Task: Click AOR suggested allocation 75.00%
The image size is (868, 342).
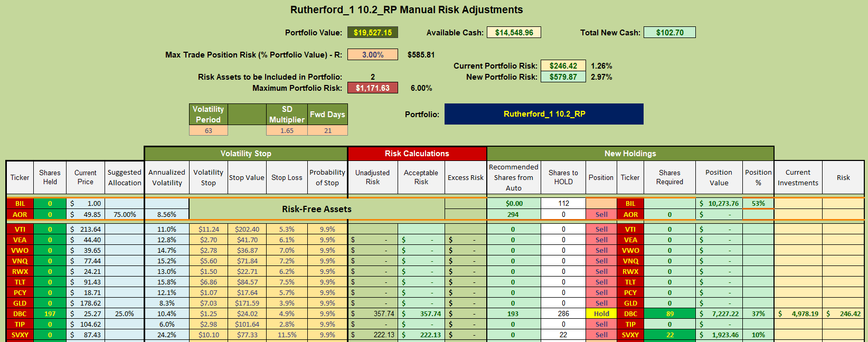Action: 125,214
